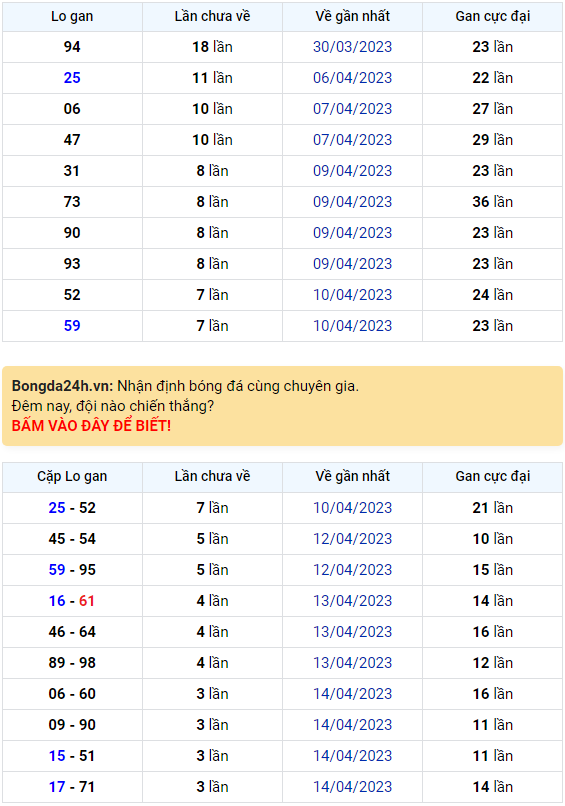Select the pair 25 - 52
Screen dimensions: 565x806
pyautogui.click(x=72, y=508)
